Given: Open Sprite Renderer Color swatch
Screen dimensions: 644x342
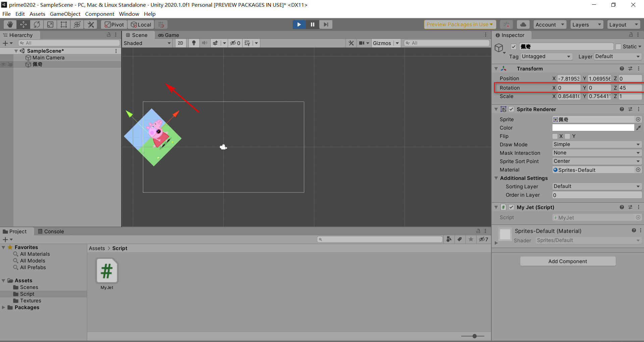Looking at the screenshot, I should coord(593,128).
